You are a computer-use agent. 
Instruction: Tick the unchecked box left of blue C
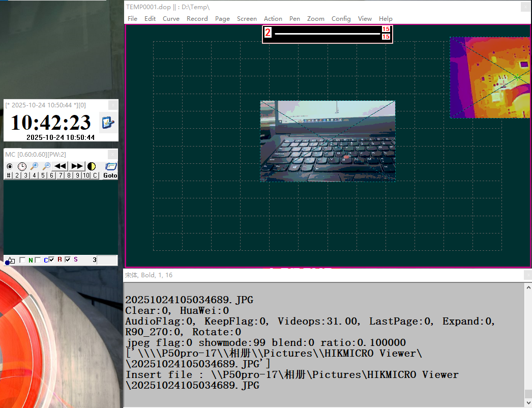(38, 260)
